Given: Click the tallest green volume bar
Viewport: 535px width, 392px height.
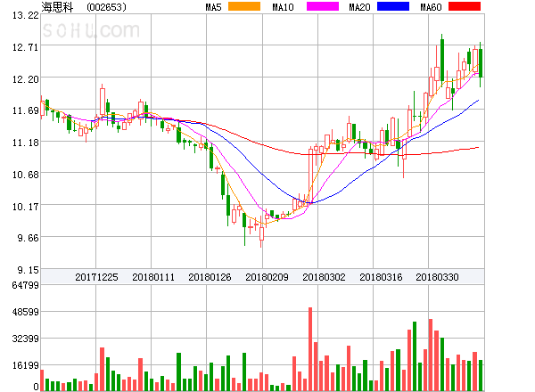Looking at the screenshot, I should tap(415, 356).
